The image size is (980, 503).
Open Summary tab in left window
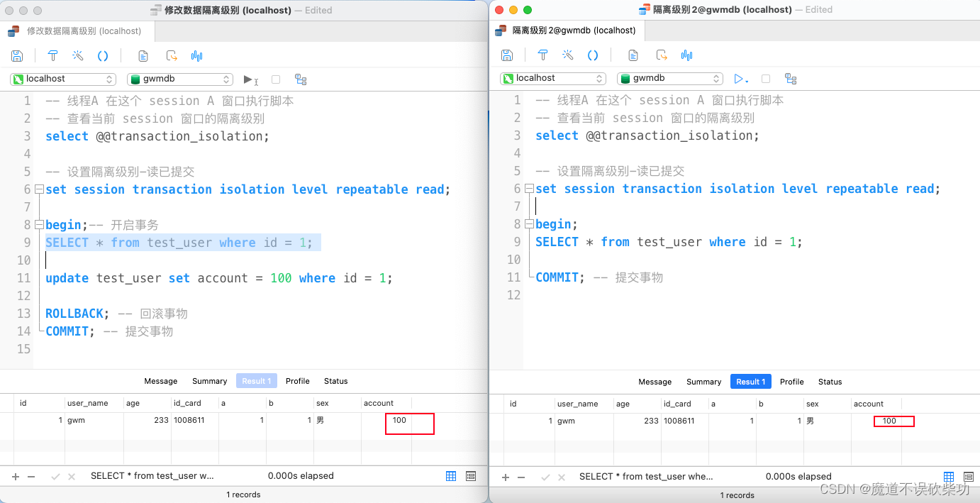[x=210, y=381]
